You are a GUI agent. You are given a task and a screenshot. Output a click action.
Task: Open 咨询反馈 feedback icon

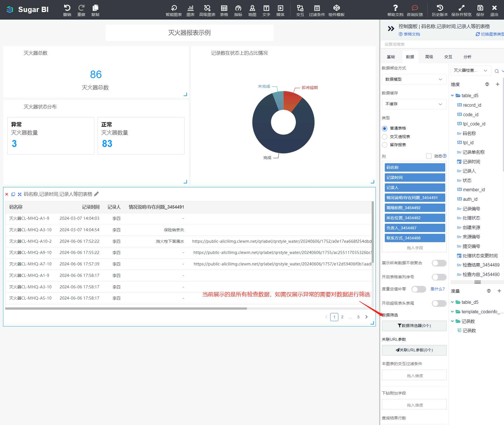pos(415,8)
